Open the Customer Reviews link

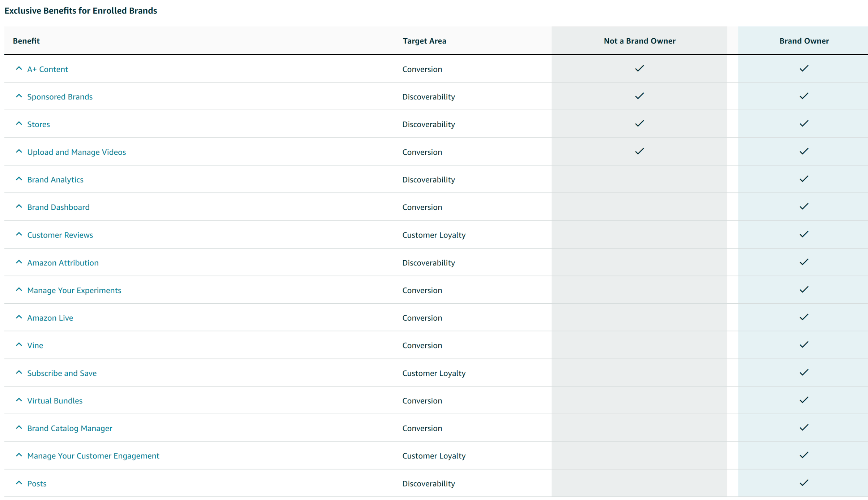(60, 235)
